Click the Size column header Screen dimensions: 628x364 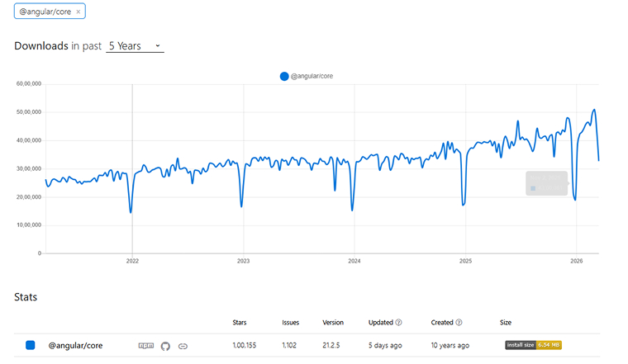pyautogui.click(x=505, y=323)
